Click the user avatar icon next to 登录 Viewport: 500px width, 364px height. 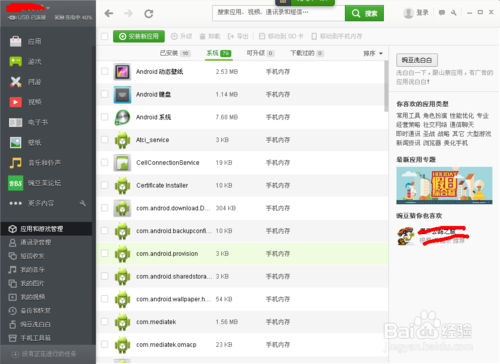(x=408, y=13)
